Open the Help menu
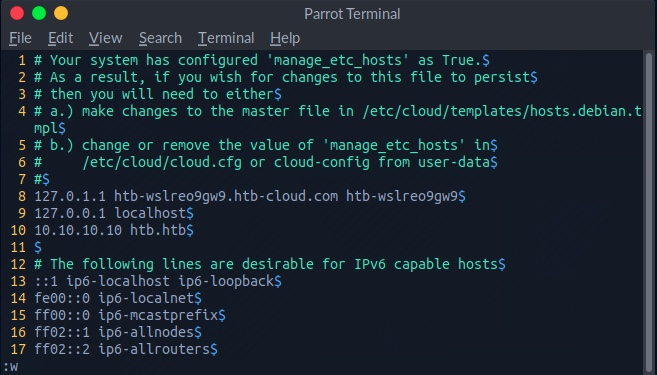This screenshot has height=375, width=657. click(x=285, y=38)
